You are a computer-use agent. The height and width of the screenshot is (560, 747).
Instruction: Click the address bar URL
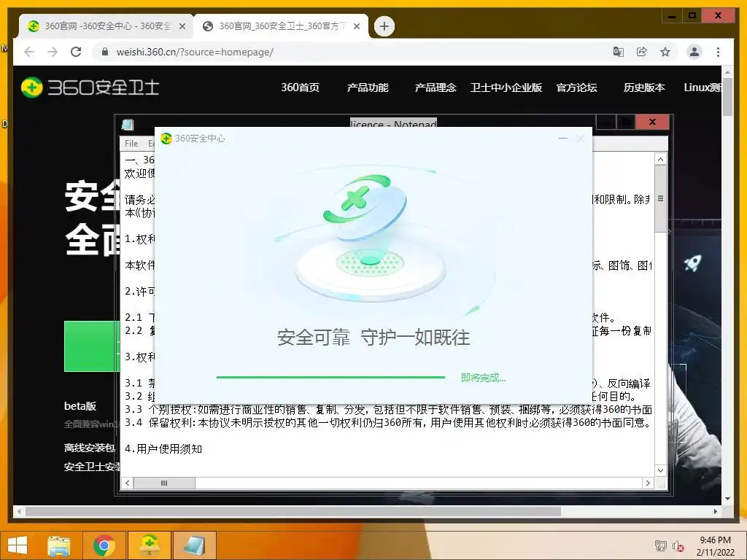(195, 52)
